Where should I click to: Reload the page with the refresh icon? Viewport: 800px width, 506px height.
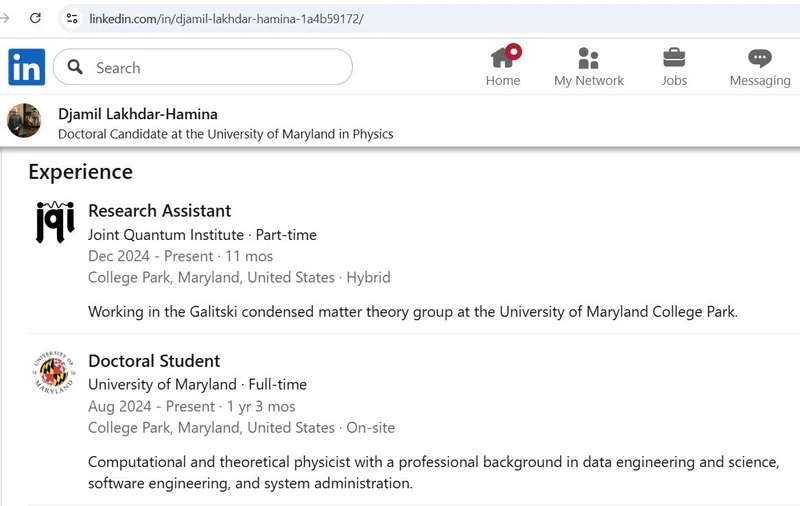point(35,18)
